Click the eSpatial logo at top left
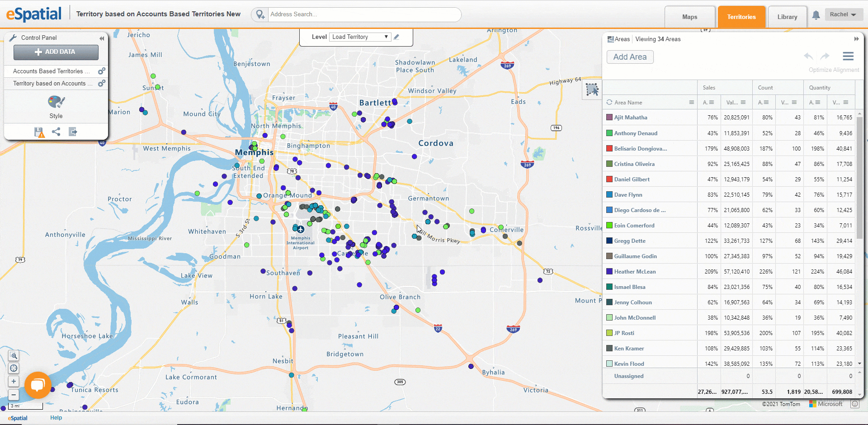 click(34, 14)
